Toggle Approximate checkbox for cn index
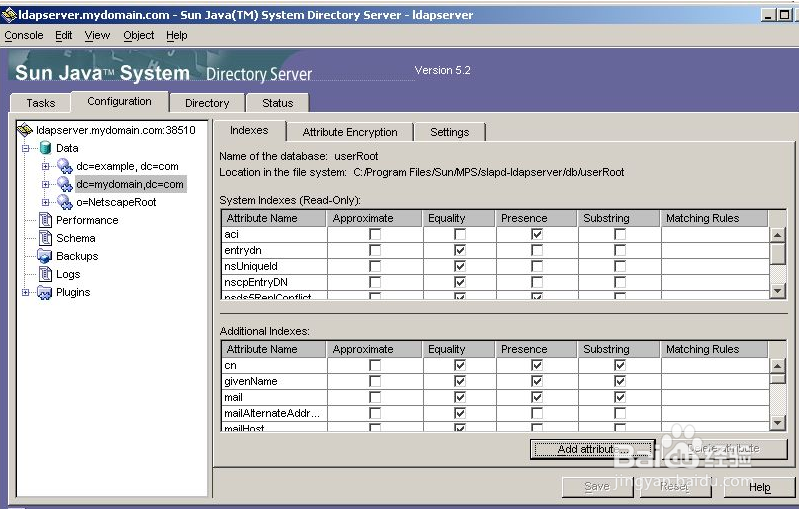The width and height of the screenshot is (799, 509). 375,365
